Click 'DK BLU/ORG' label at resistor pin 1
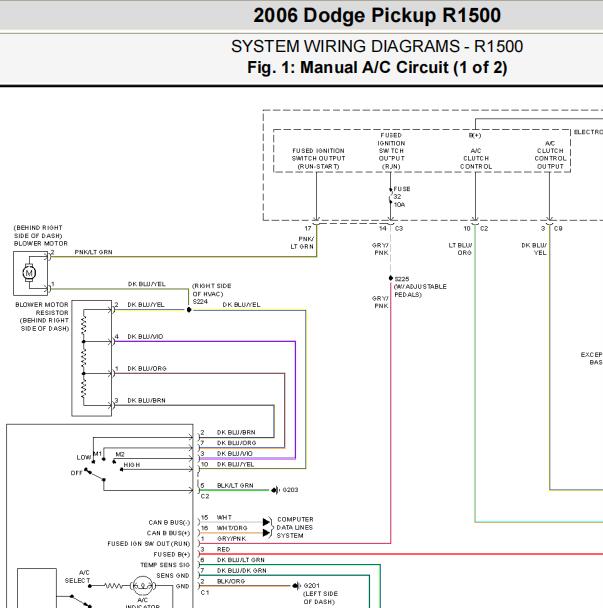The image size is (603, 608). pyautogui.click(x=147, y=368)
